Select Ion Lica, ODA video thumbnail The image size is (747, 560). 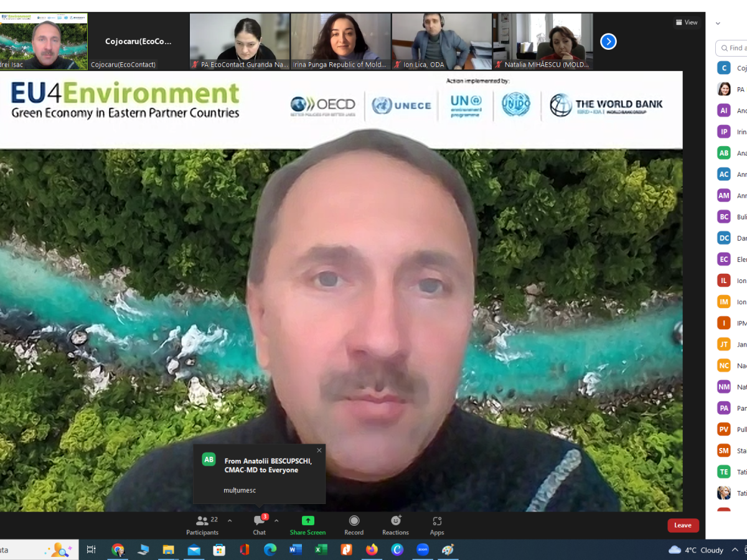tap(441, 41)
